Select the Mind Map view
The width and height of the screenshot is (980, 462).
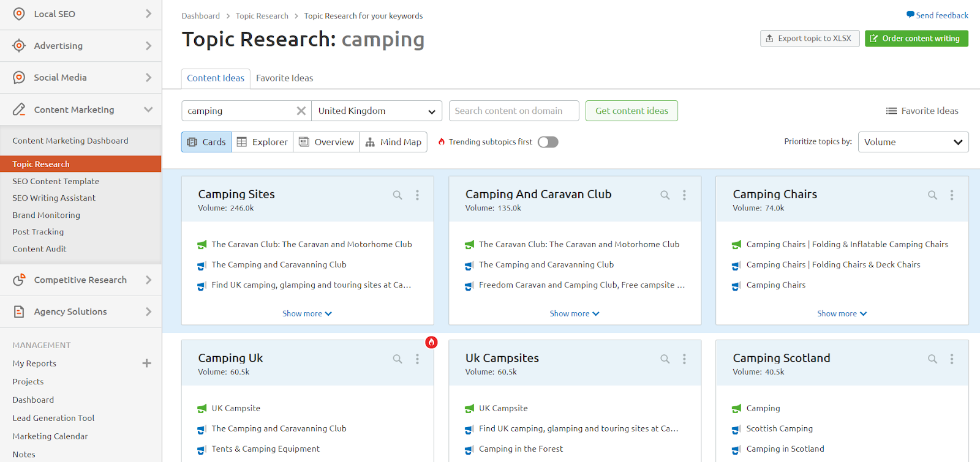393,142
